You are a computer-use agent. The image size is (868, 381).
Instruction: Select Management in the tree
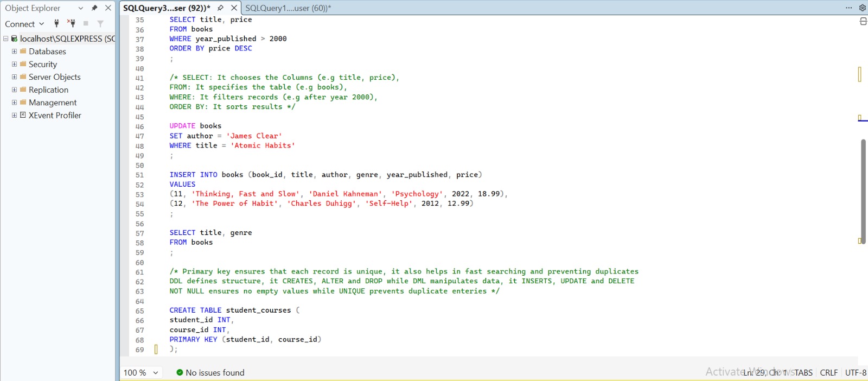[53, 103]
